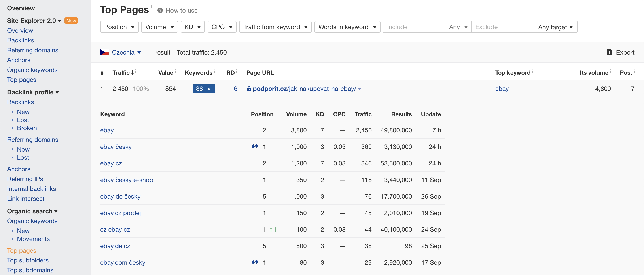Screen dimensions: 644x275
Task: Open the Any match-mode dropdown in Include field
Action: pos(458,27)
